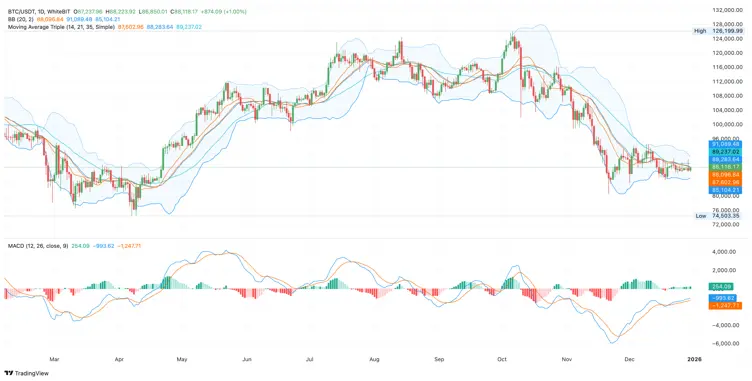Click the 88,283.64 moving average price tag
The width and height of the screenshot is (752, 381).
pos(725,159)
